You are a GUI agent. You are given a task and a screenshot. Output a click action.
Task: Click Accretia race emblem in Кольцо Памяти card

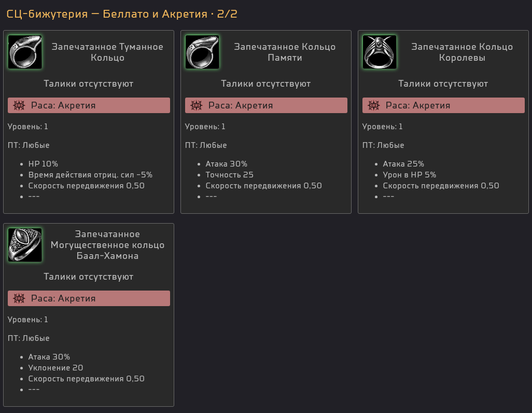pos(196,105)
